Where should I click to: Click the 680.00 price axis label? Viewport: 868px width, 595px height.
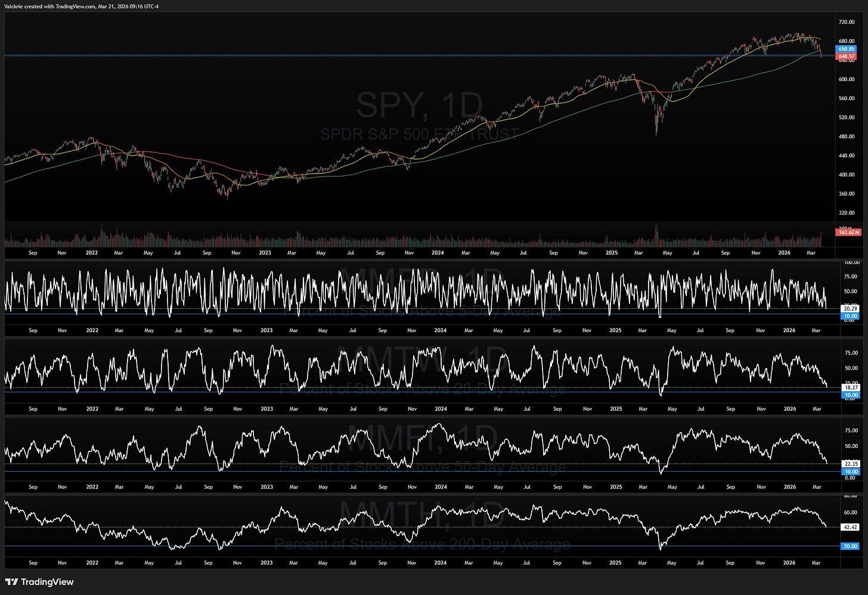click(847, 41)
